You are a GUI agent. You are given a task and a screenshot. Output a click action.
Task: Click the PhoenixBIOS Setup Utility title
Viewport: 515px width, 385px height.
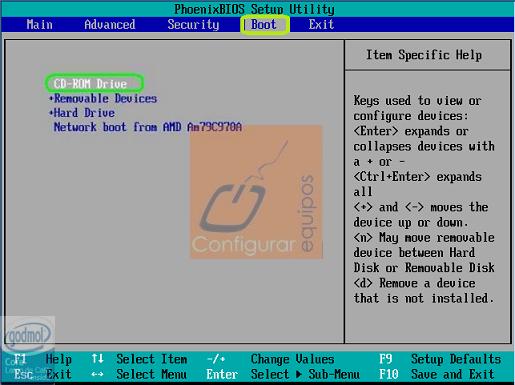pos(254,9)
